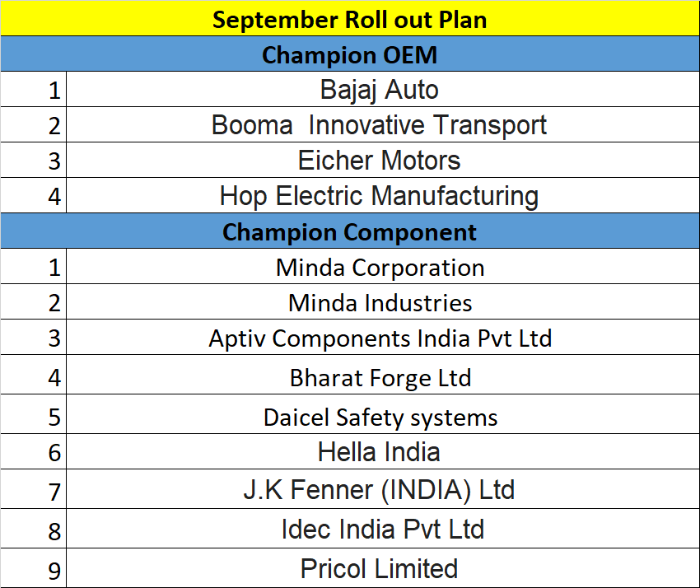Select the Hop Electric Manufacturing cell
Screen dimensions: 700x588
click(383, 195)
